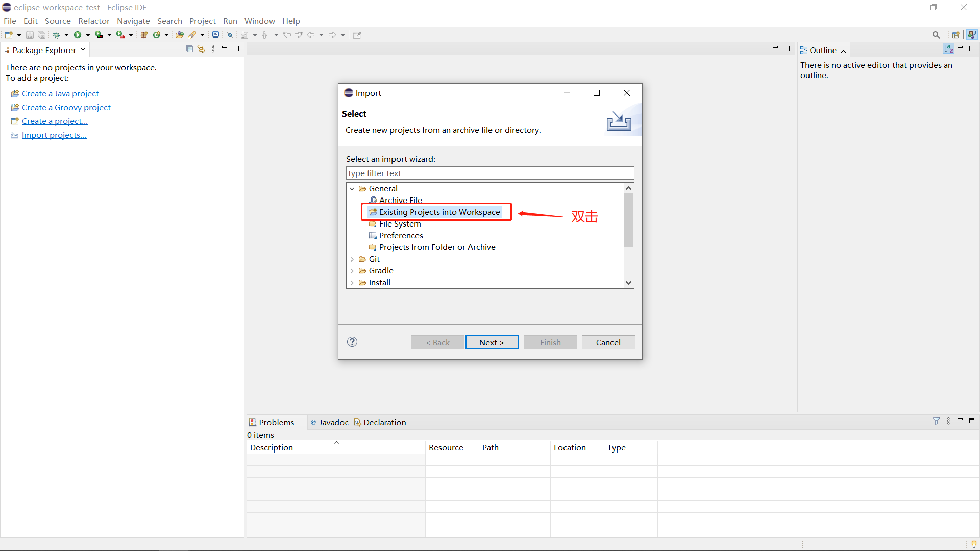Click the Previous Annotation icon
Image resolution: width=980 pixels, height=551 pixels.
266,35
